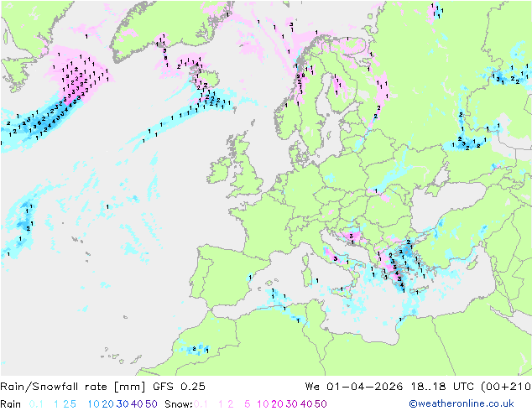Viewport: 532px width, 411px height.
Task: Pick the Rain legend 50 color value
Action: 151,404
